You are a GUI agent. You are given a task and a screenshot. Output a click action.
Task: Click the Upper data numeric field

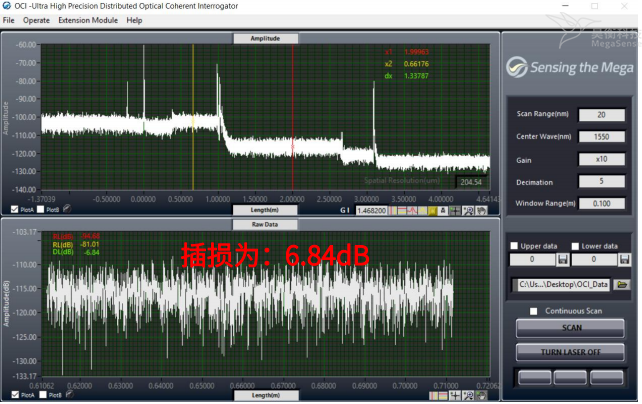(x=532, y=260)
